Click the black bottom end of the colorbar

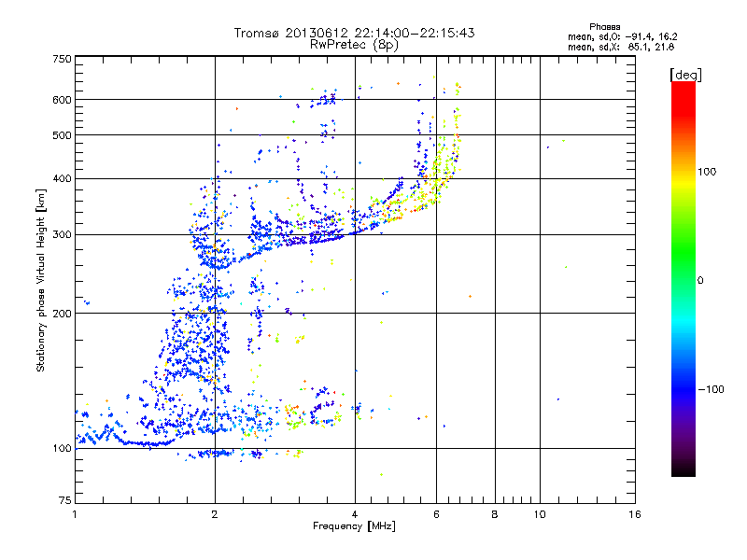[x=684, y=469]
